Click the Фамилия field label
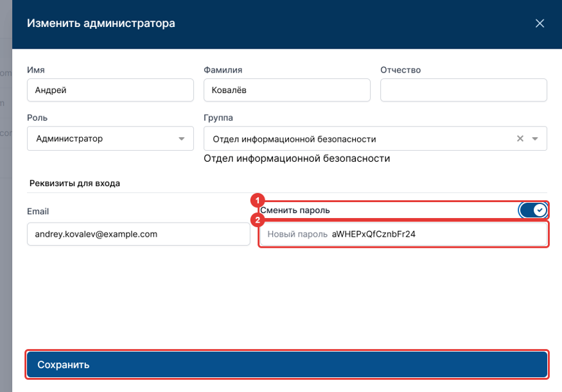Image resolution: width=562 pixels, height=392 pixels. (223, 70)
